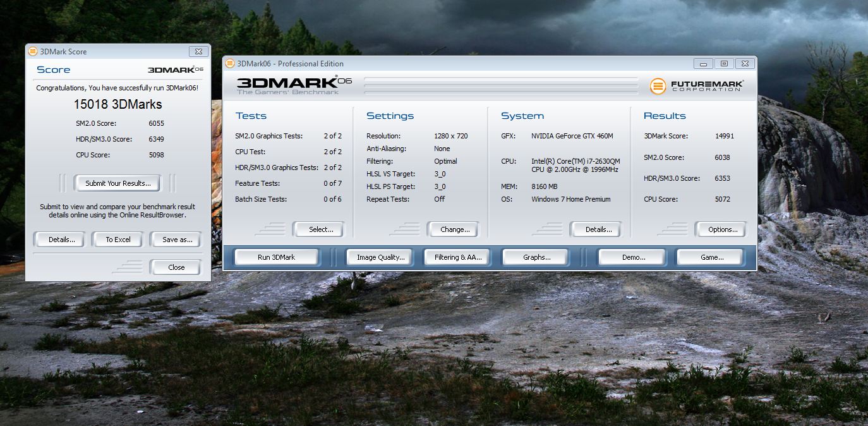Click Batch Size Tests 0 of 6 value
Screen dimensions: 868x426
pos(332,199)
